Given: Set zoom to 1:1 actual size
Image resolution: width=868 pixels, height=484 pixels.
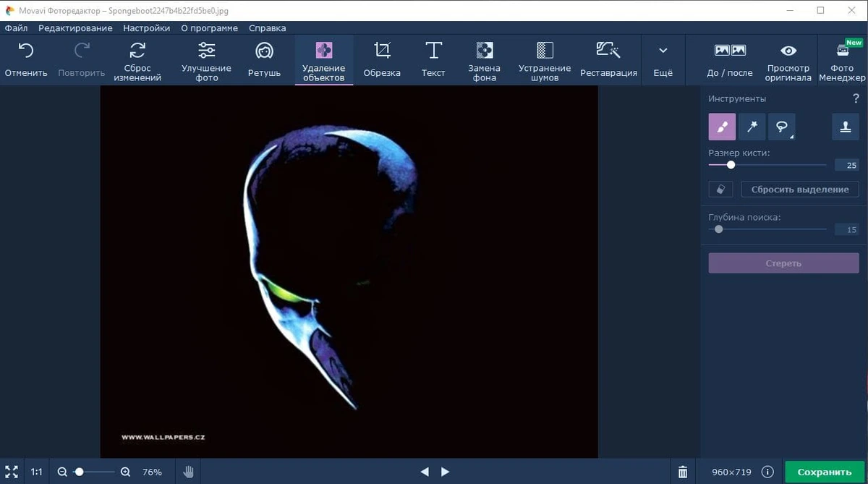Looking at the screenshot, I should click(x=36, y=472).
